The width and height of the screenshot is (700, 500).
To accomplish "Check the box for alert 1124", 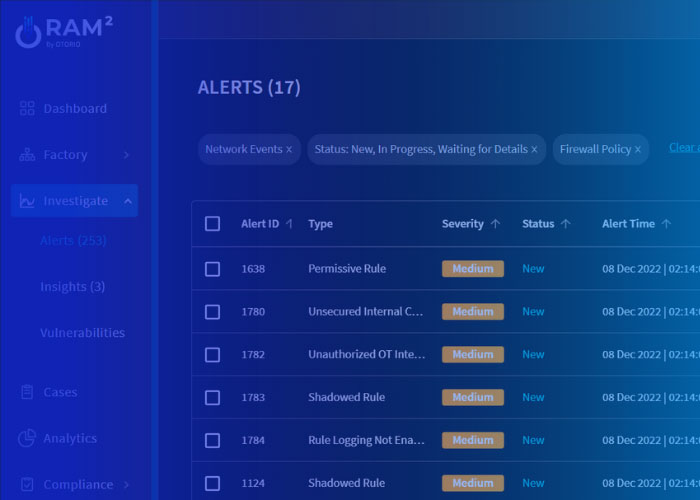I will 212,483.
